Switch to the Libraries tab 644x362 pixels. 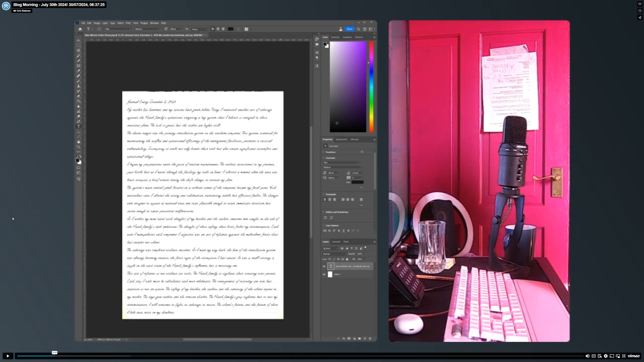(x=355, y=139)
